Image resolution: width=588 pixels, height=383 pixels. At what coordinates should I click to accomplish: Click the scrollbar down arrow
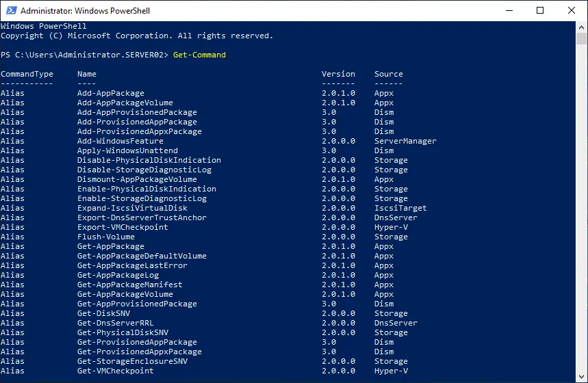point(582,377)
